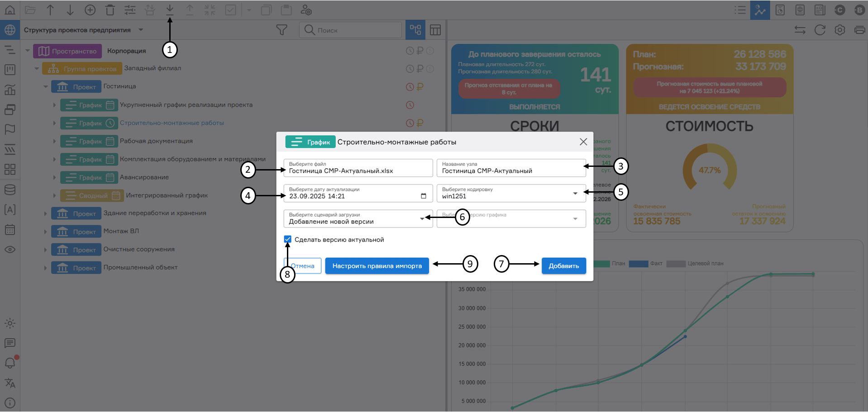Screen dimensions: 868x412
Task: Select 'Интегрированный график' tree item
Action: coord(167,195)
